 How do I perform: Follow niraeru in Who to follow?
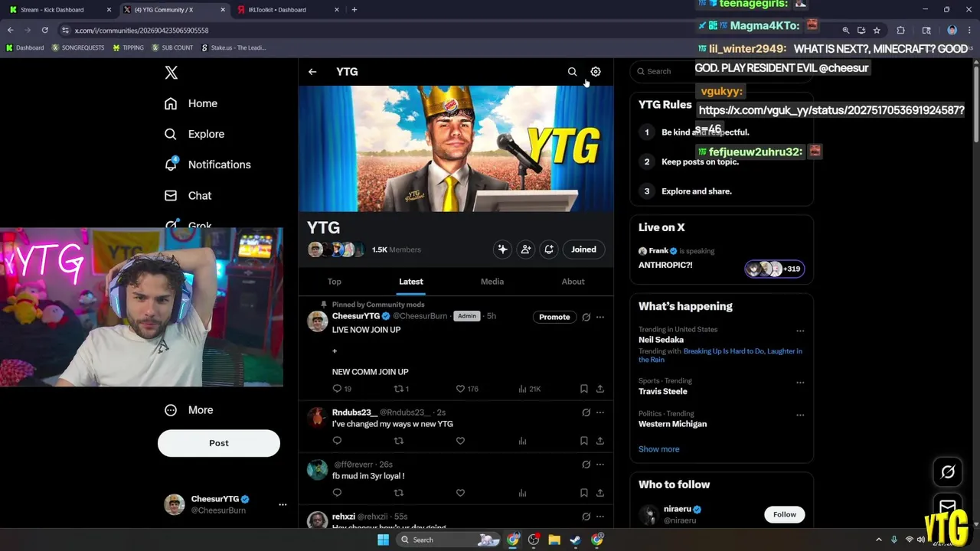tap(784, 514)
